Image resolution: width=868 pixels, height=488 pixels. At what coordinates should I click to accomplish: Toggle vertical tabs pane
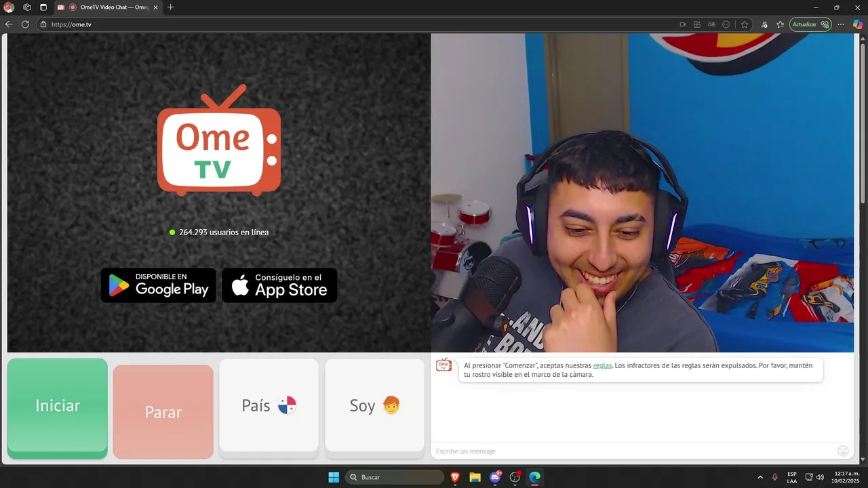(43, 7)
